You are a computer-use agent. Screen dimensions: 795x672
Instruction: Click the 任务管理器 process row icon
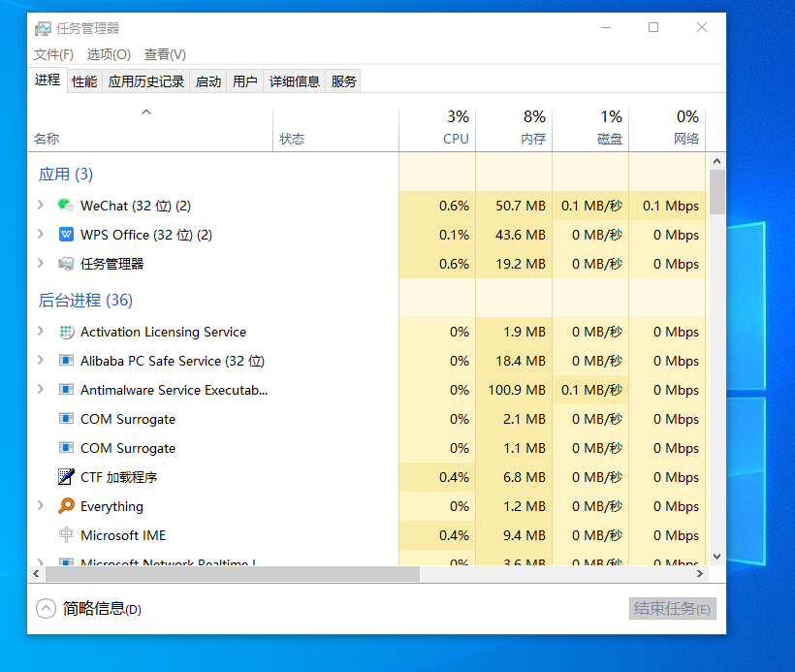tap(66, 264)
